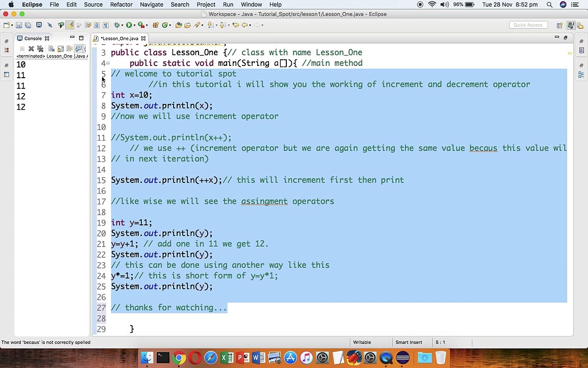Switch to the Resource perspective icon

pyautogui.click(x=580, y=25)
